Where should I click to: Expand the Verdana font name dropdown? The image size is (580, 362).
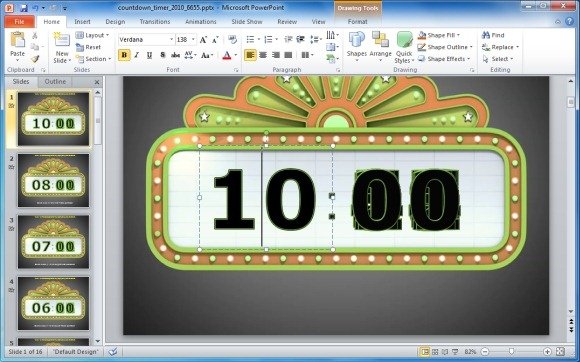pyautogui.click(x=171, y=39)
